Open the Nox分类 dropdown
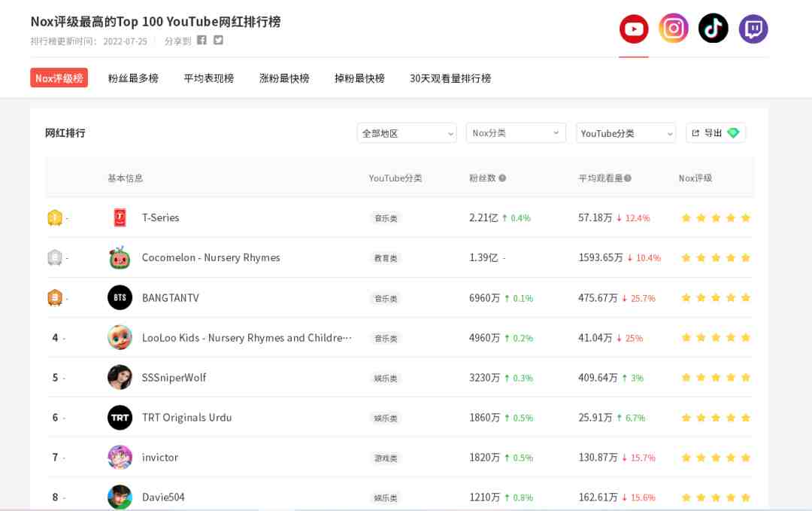Image resolution: width=812 pixels, height=511 pixels. [516, 133]
